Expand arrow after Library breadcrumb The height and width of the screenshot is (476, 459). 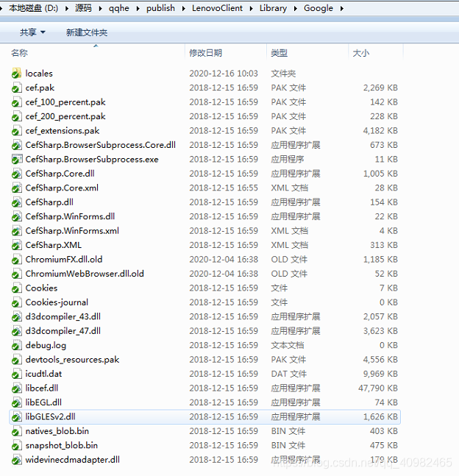pyautogui.click(x=296, y=9)
